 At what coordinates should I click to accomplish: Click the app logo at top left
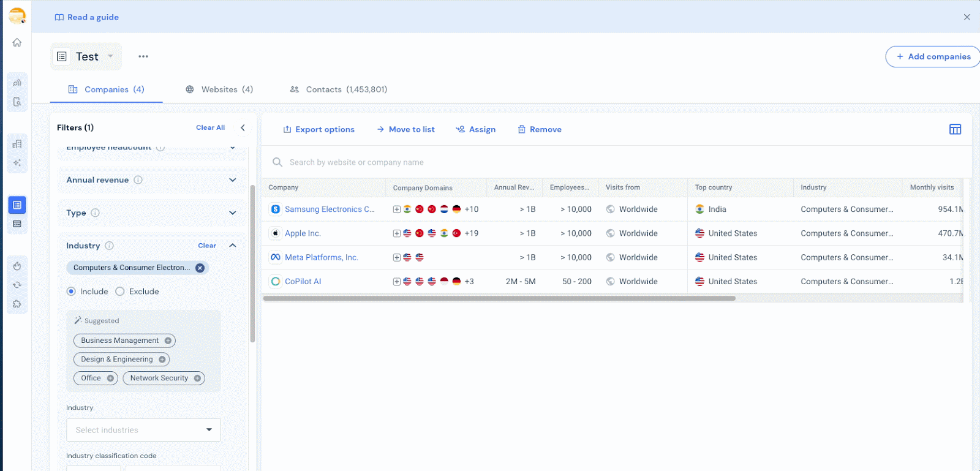pos(17,15)
